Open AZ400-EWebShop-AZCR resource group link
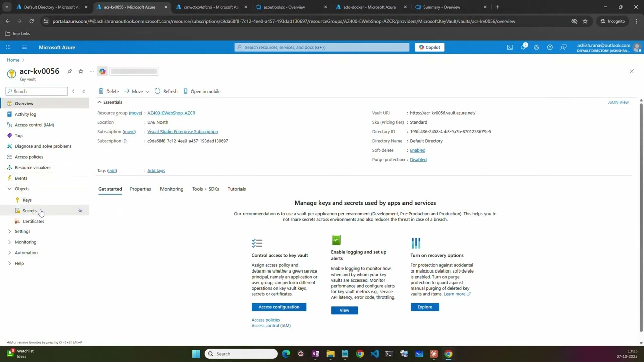This screenshot has width=644, height=362. 171,113
